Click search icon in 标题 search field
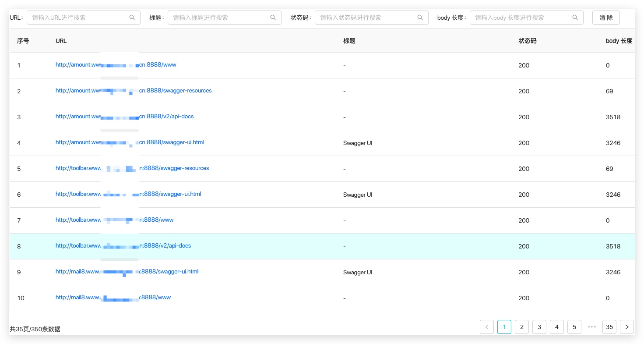 tap(273, 18)
